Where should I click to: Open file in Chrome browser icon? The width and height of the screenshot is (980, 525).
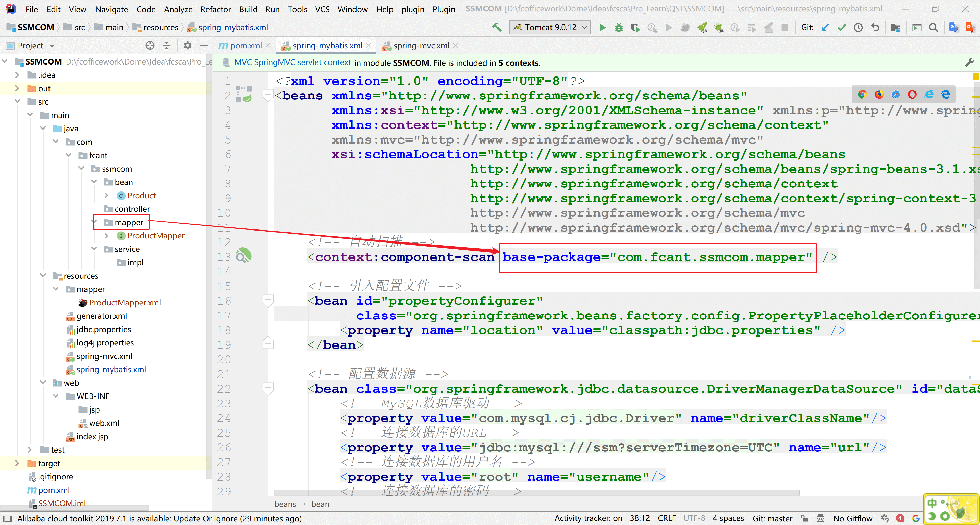point(862,94)
